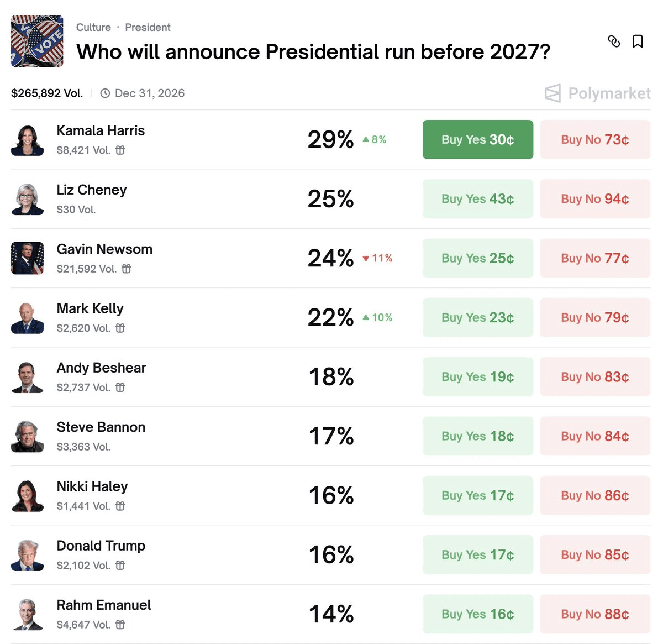Open the Culture category link

93,27
